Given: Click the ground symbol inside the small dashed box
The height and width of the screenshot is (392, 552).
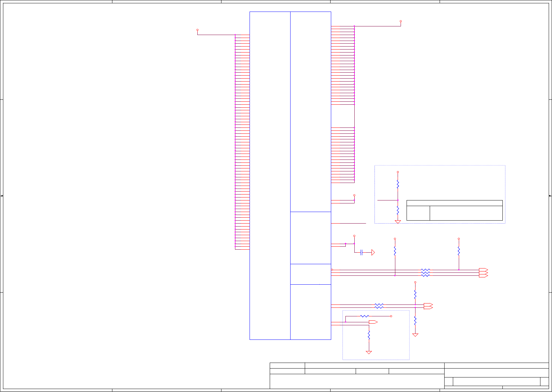Looking at the screenshot, I should tap(369, 352).
